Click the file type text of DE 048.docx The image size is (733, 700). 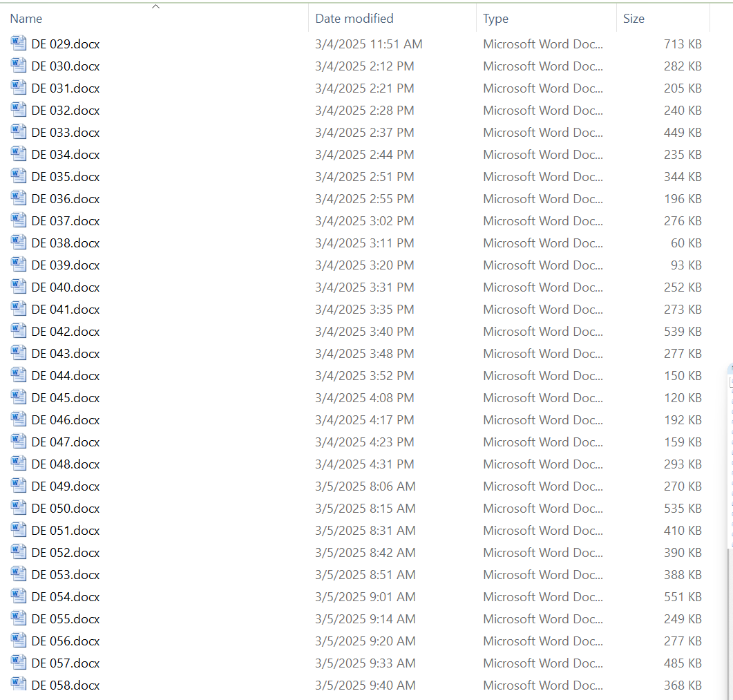(x=543, y=464)
